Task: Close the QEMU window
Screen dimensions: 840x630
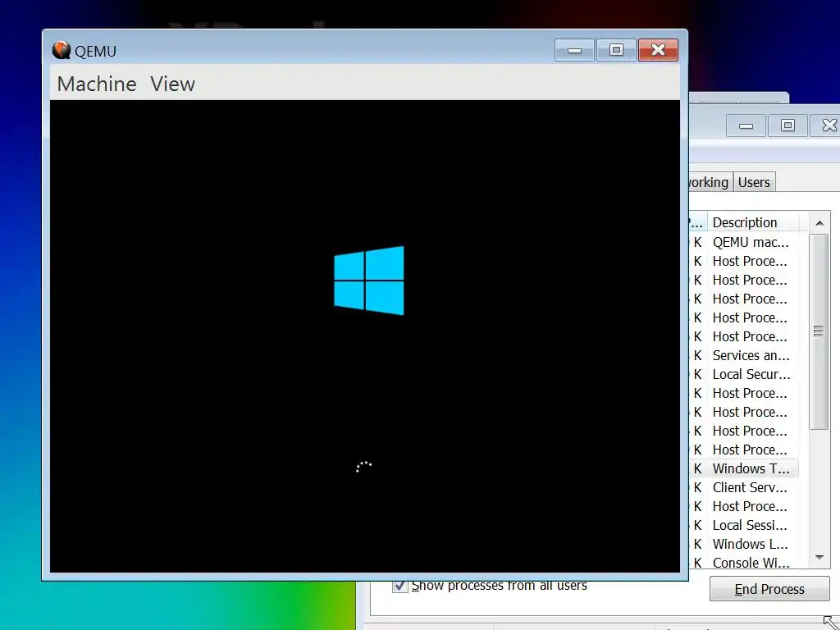Action: [x=658, y=50]
